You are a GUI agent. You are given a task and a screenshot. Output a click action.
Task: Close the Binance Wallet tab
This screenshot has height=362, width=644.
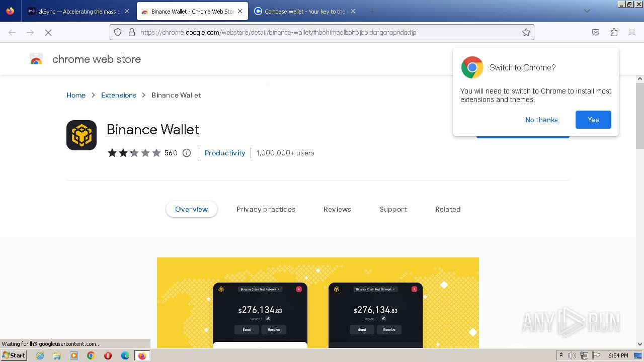pyautogui.click(x=240, y=11)
